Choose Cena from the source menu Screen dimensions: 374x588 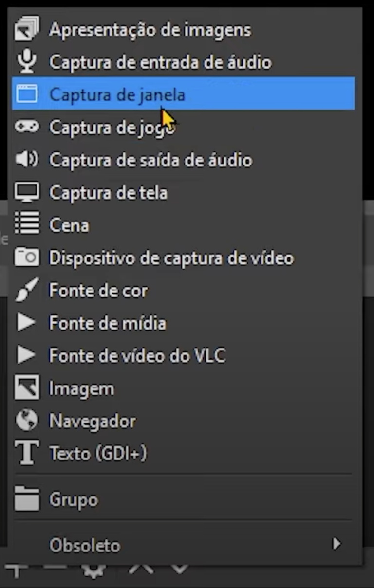pos(69,225)
